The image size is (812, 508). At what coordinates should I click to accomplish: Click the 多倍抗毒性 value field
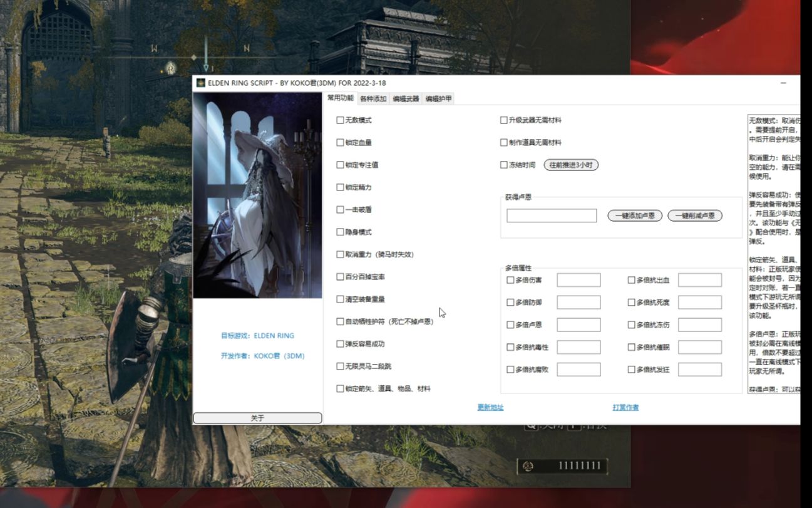pyautogui.click(x=578, y=347)
